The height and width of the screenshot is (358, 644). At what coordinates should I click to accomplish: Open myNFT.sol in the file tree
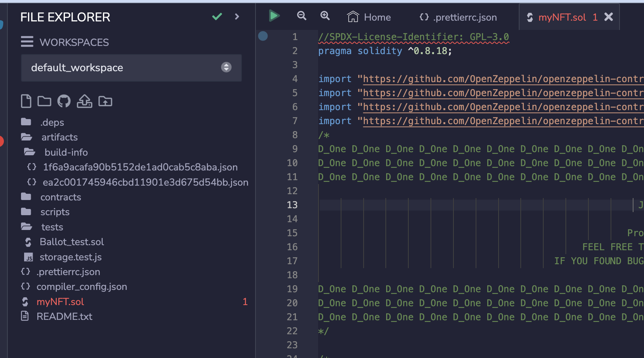pos(60,302)
